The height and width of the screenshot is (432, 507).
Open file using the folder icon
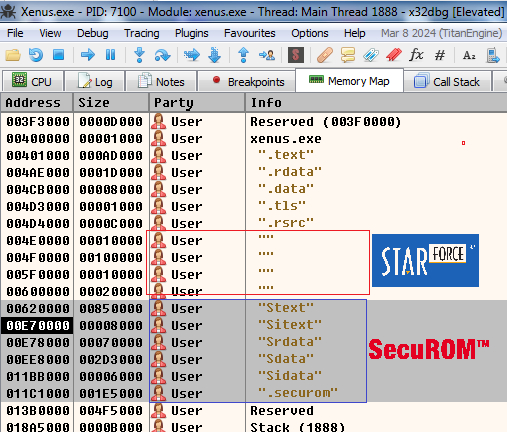tap(13, 55)
